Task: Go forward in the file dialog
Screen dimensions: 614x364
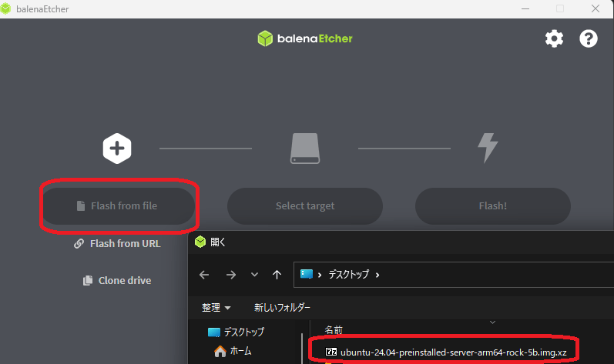Action: 231,275
